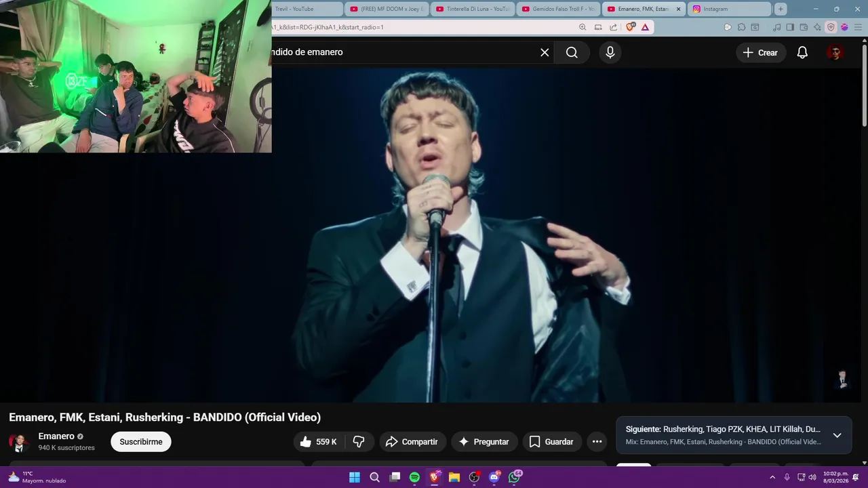Save video with Guardar button
Screen dimensions: 868x488
point(552,442)
